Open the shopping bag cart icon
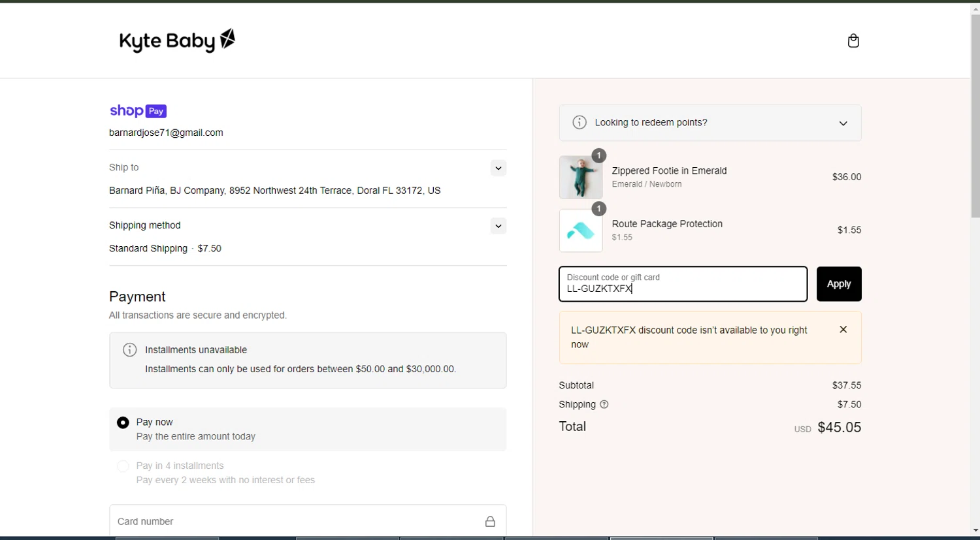The image size is (980, 540). (x=853, y=41)
